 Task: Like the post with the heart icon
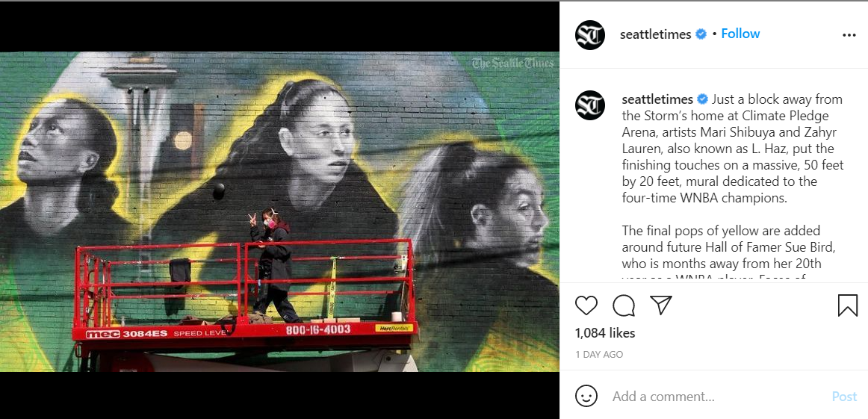[586, 305]
